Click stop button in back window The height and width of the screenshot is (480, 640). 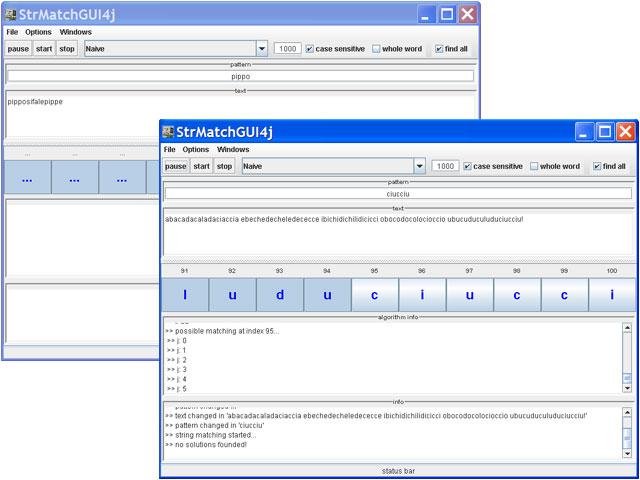click(67, 49)
